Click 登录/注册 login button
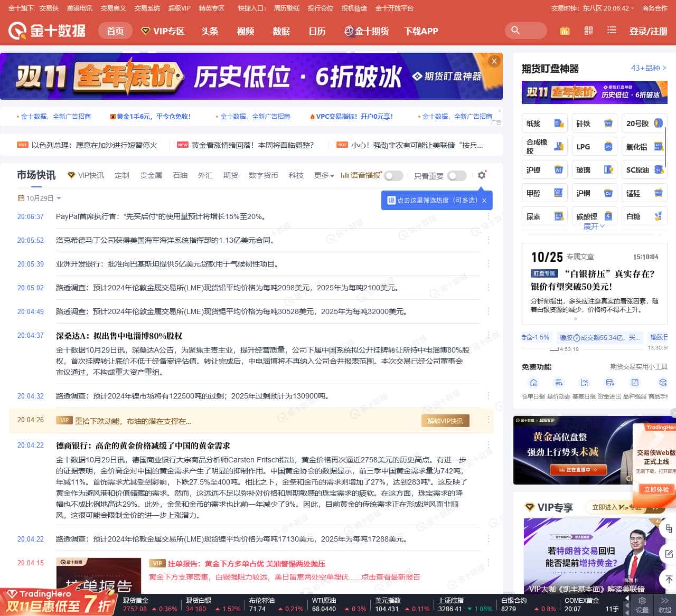Screen dimensions: 676x616 [x=648, y=31]
